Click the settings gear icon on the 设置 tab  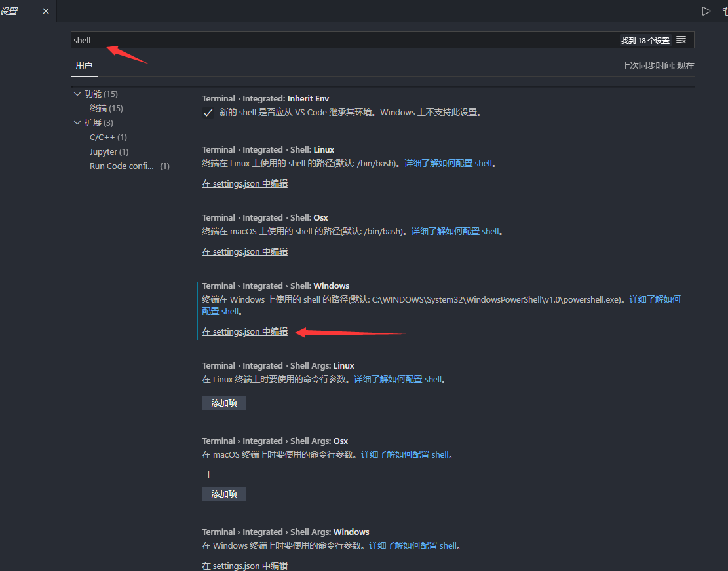[x=10, y=10]
